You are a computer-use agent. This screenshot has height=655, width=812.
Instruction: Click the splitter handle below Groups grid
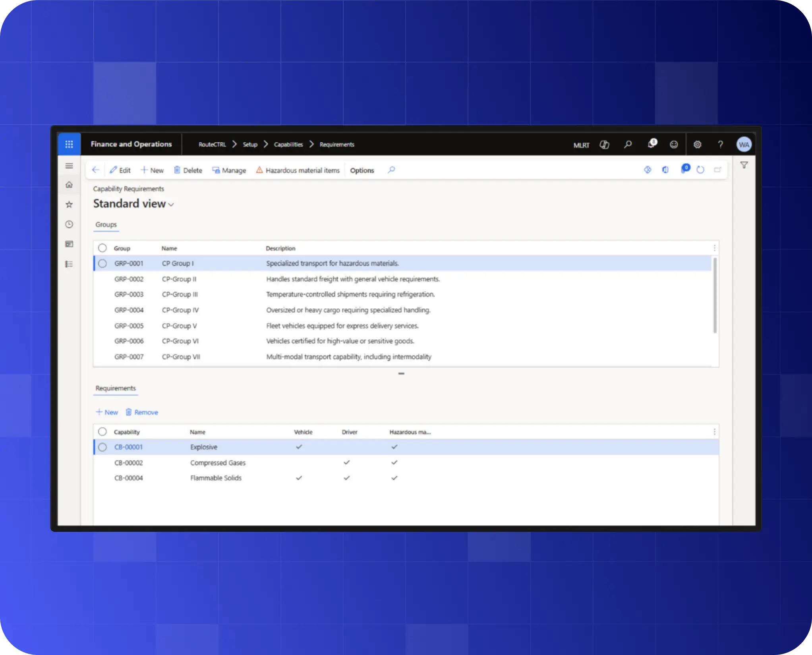pyautogui.click(x=401, y=374)
